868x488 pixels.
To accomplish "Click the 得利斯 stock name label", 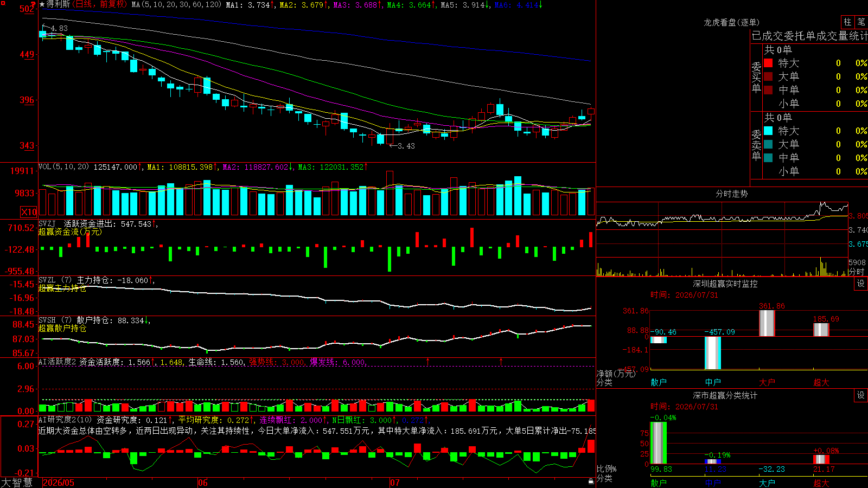I will coord(59,4).
